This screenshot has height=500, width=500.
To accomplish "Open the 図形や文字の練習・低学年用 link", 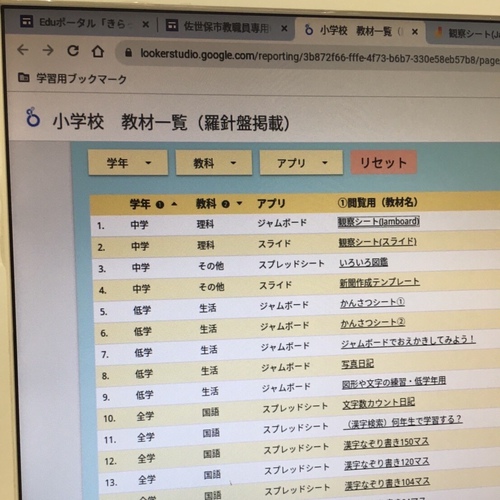I will 394,383.
